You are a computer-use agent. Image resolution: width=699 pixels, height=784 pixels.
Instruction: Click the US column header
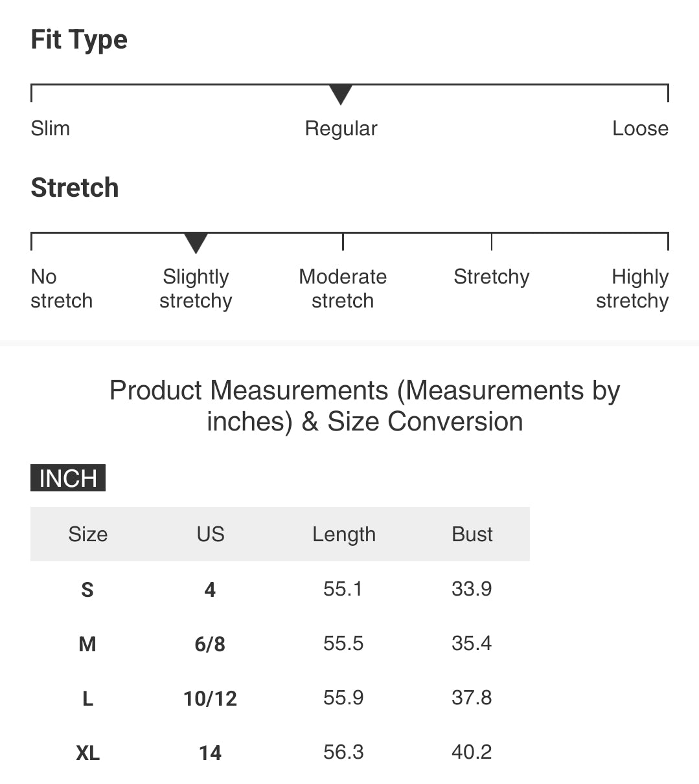pyautogui.click(x=211, y=534)
